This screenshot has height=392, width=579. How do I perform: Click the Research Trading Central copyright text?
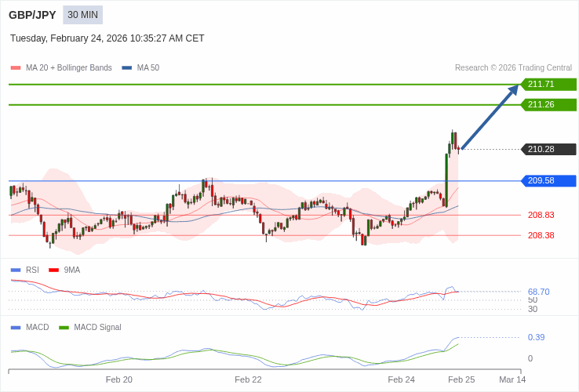click(513, 68)
